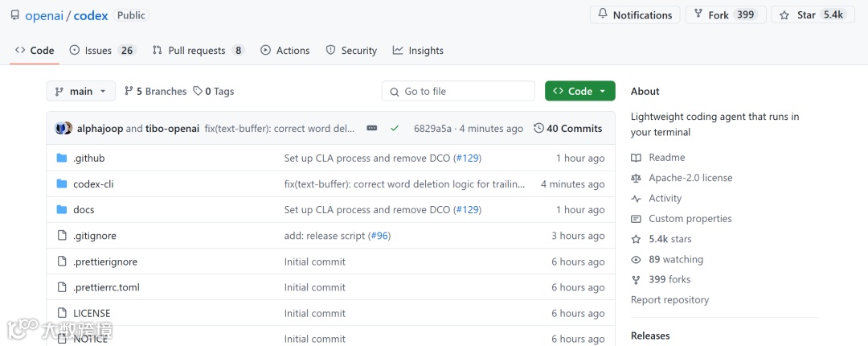Open the docs folder

(84, 209)
